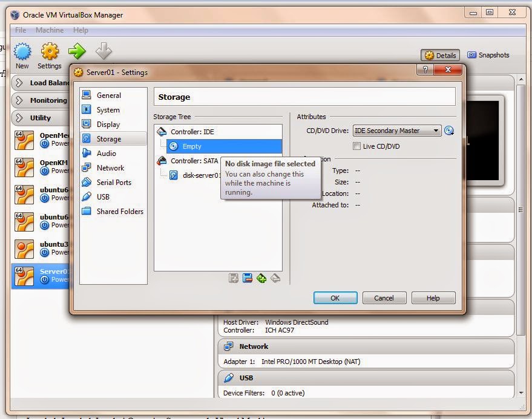Screen dimensions: 532x419
Task: Click the Help button in settings dialog
Action: coord(433,298)
